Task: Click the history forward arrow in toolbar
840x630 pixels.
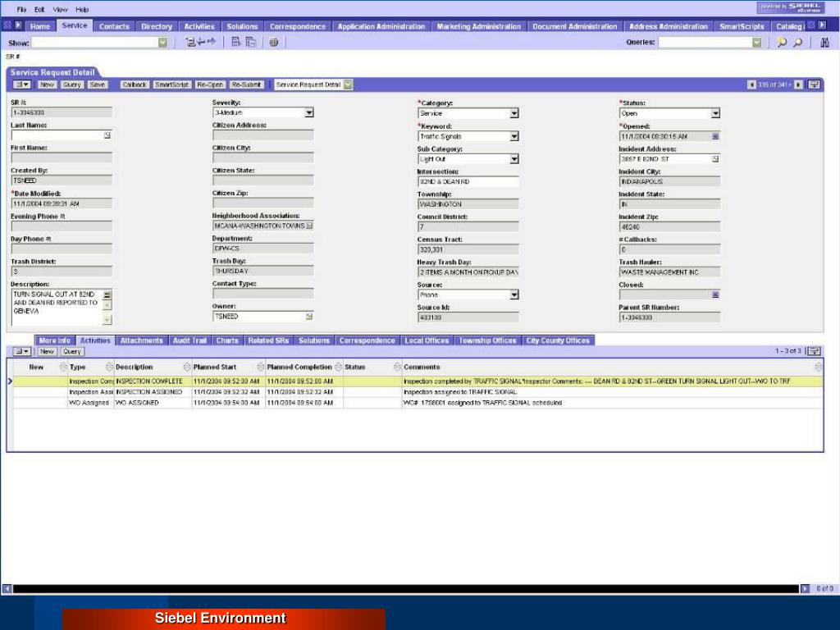Action: 211,42
